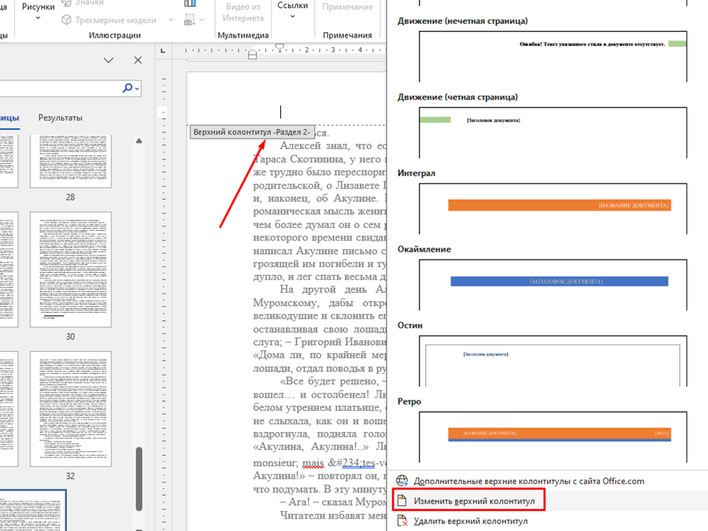Image resolution: width=708 pixels, height=531 pixels.
Task: Click the navigation pane scrollbar thumb
Action: click(x=139, y=479)
